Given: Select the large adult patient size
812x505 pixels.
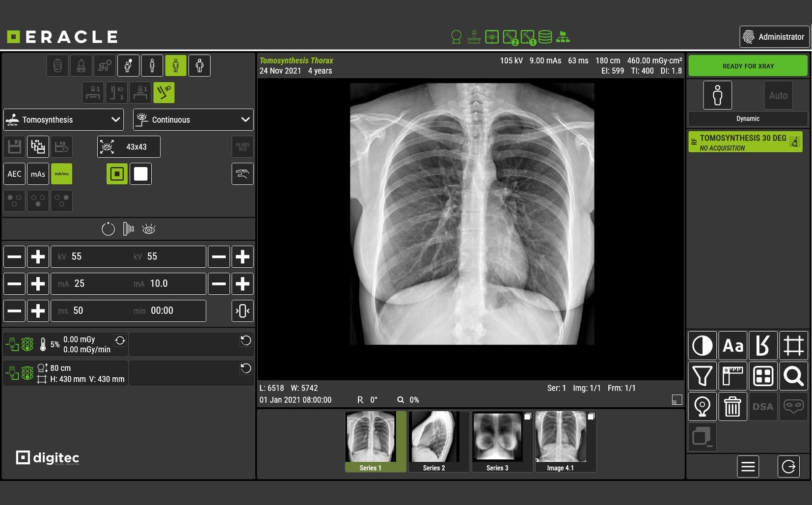Looking at the screenshot, I should pos(200,65).
